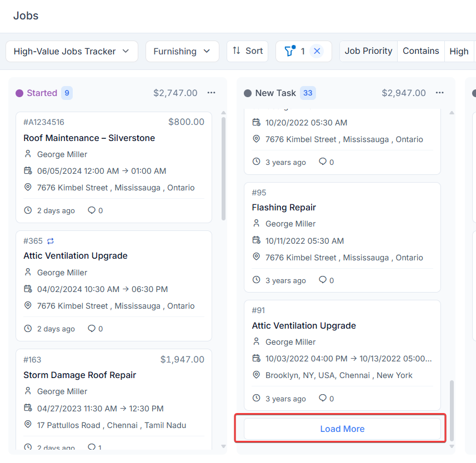Edit the High filter value
Screen dimensions: 476x463
[x=459, y=51]
